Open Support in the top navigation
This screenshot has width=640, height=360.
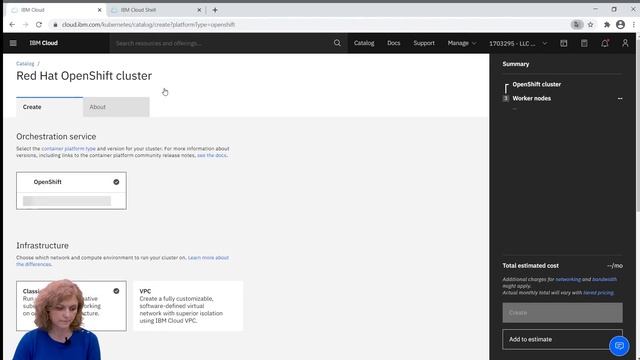pos(424,43)
